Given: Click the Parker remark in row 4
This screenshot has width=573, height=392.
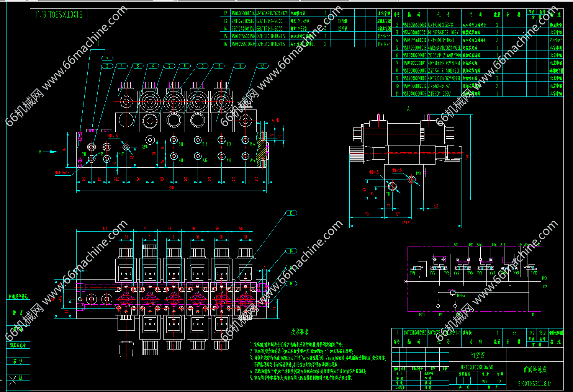Looking at the screenshot, I should click(x=556, y=40).
